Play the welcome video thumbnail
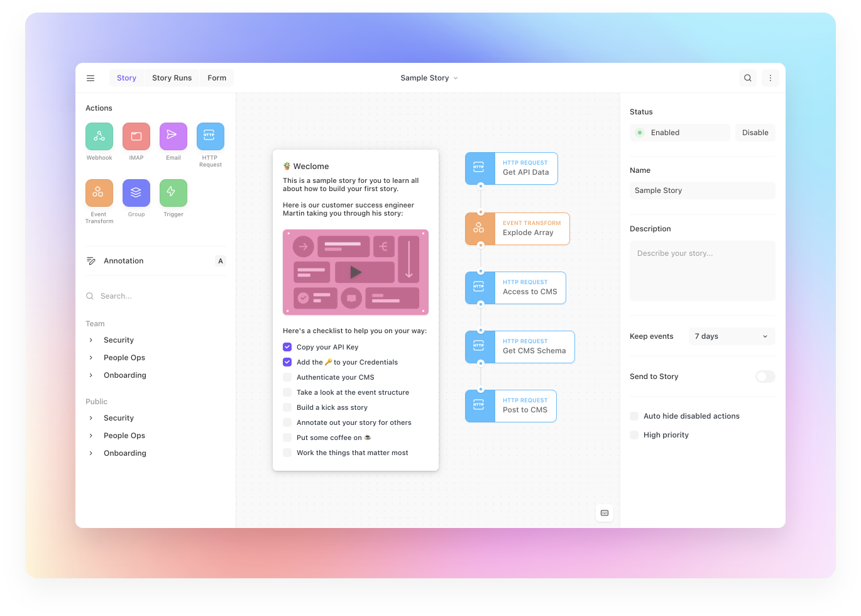The height and width of the screenshot is (616, 861). point(356,272)
